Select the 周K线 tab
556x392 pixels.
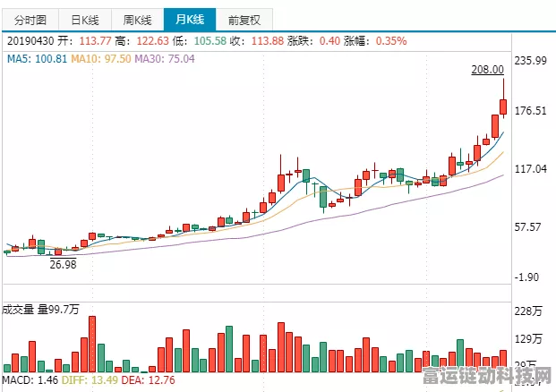click(x=138, y=20)
